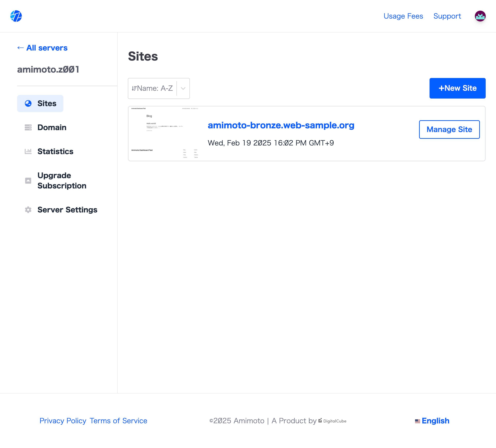Click the Upgrade Subscription arrow icon

[x=28, y=180]
